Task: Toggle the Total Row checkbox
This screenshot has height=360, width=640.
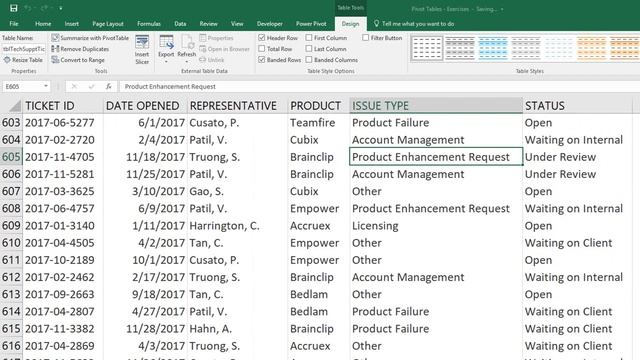Action: pos(262,49)
